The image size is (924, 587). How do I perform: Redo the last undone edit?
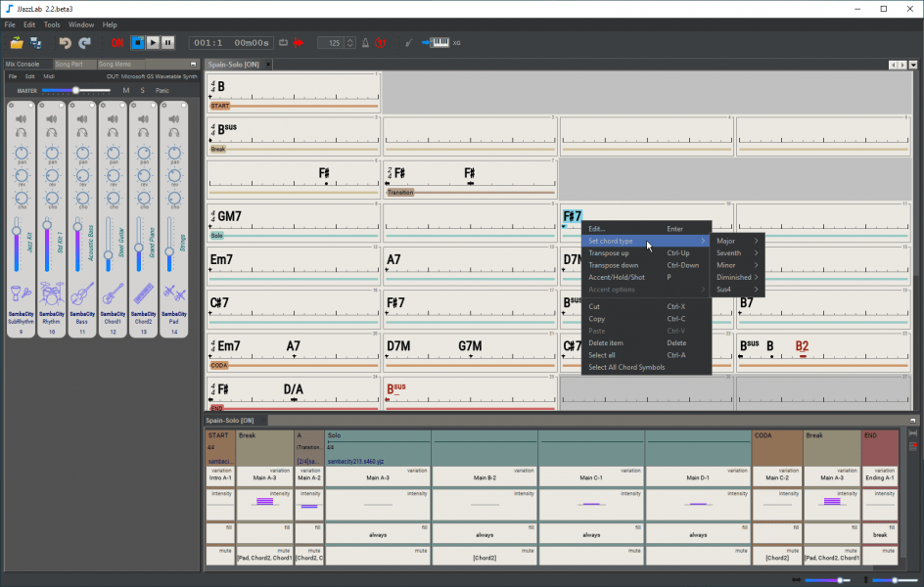(85, 43)
